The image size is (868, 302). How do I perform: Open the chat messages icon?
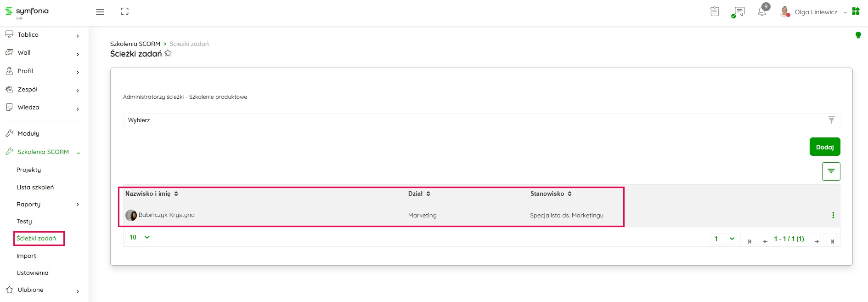pyautogui.click(x=739, y=12)
